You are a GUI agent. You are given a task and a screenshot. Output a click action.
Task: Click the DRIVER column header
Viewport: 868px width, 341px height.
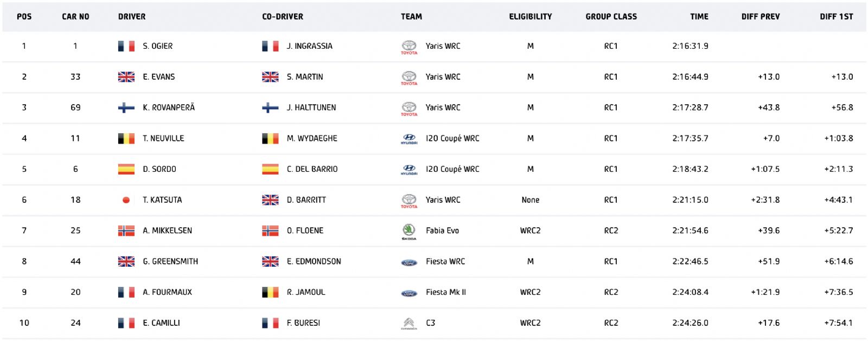pyautogui.click(x=132, y=17)
